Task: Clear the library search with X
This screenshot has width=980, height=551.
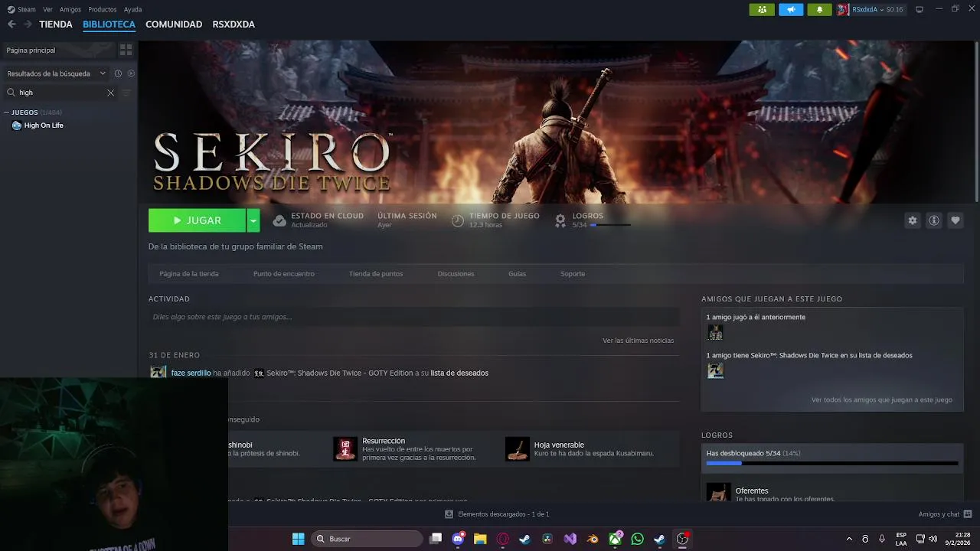Action: (110, 93)
